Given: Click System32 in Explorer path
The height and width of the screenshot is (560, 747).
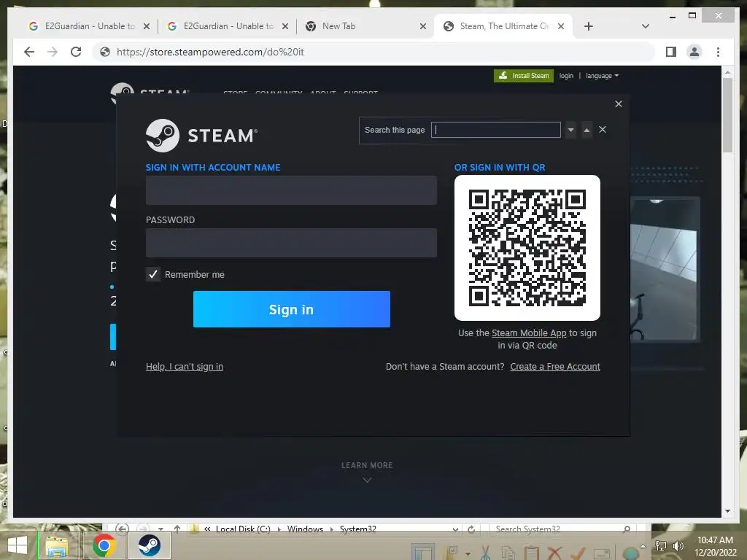Looking at the screenshot, I should (x=357, y=529).
